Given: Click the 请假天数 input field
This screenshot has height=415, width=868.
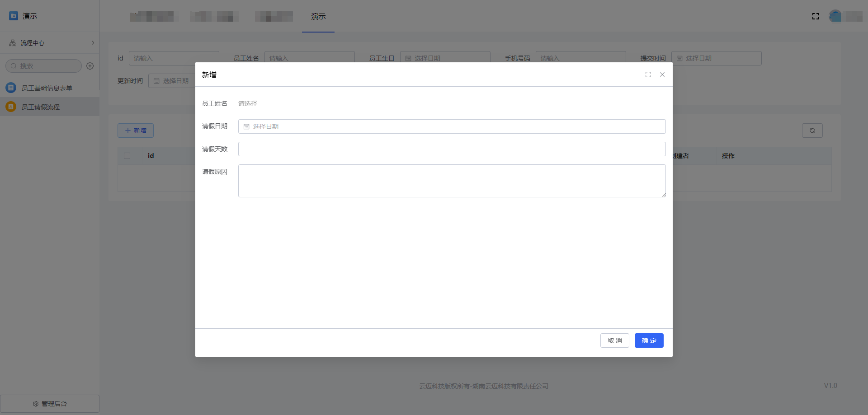Looking at the screenshot, I should 451,149.
